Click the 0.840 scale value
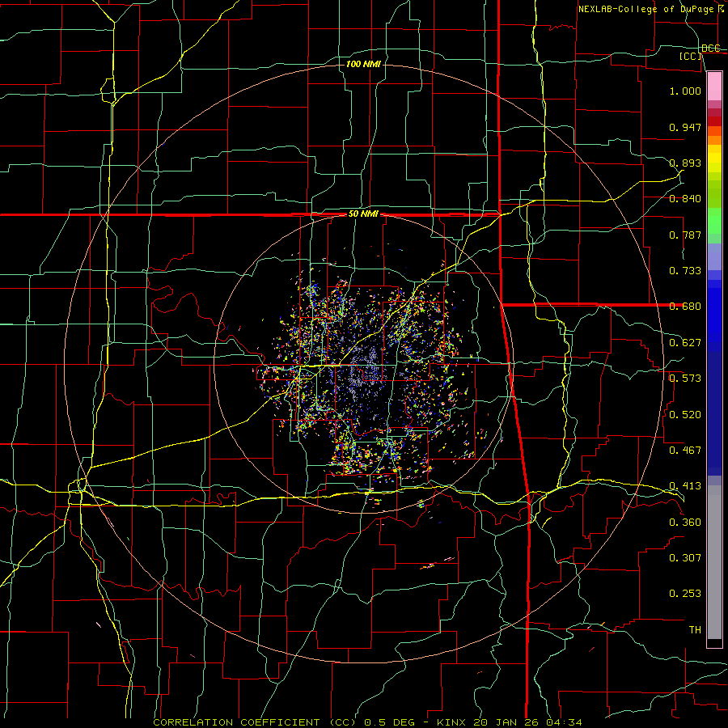The height and width of the screenshot is (728, 728). 685,199
